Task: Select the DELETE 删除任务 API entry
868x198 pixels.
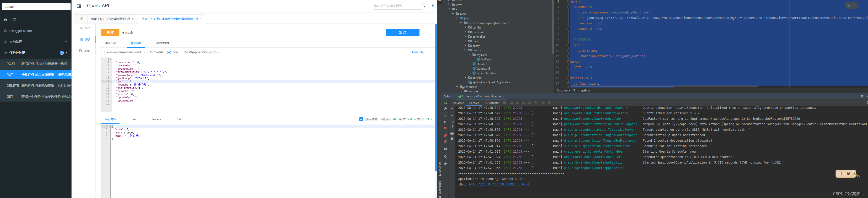Action: 36,86
